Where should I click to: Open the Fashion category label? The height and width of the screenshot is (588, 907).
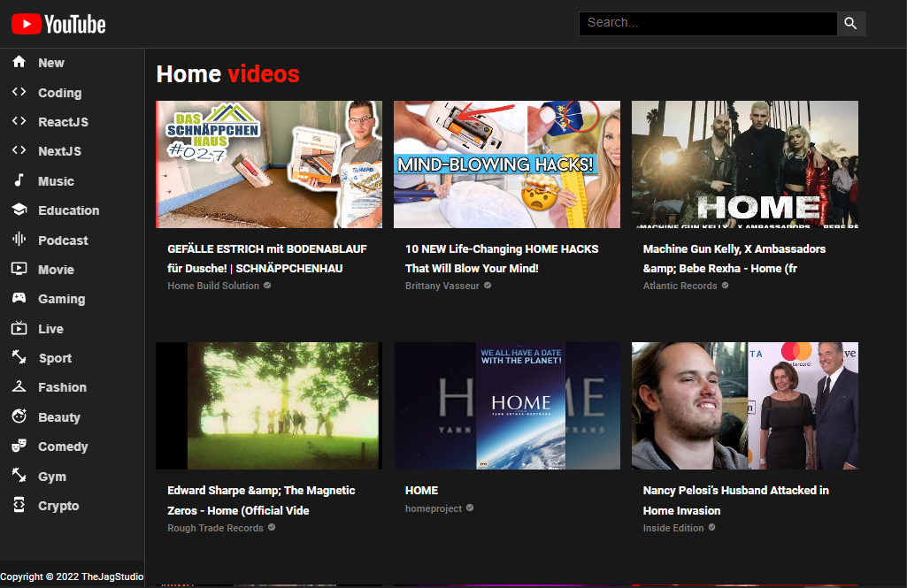(x=63, y=387)
